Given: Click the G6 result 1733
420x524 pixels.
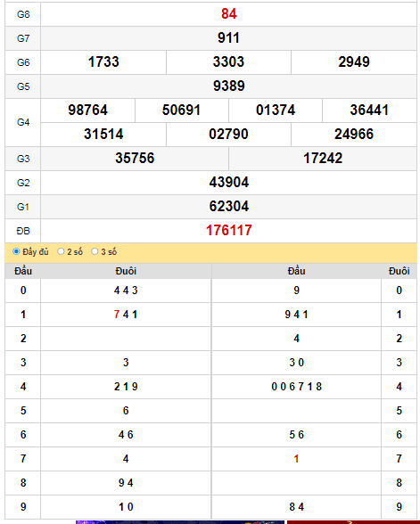Looking at the screenshot, I should tap(103, 62).
